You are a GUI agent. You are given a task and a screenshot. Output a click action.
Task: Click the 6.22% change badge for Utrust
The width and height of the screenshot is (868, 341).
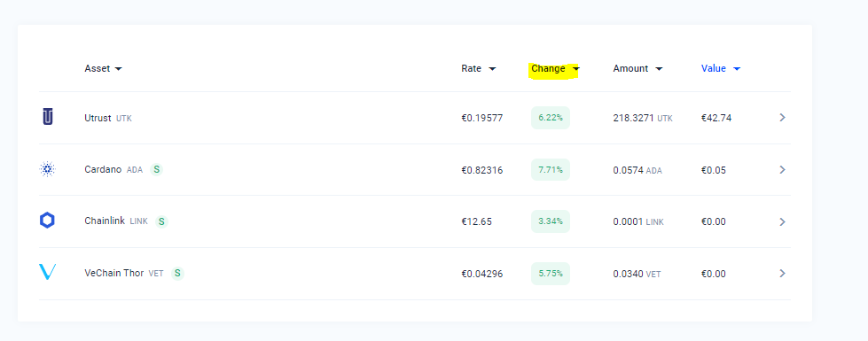coord(551,118)
